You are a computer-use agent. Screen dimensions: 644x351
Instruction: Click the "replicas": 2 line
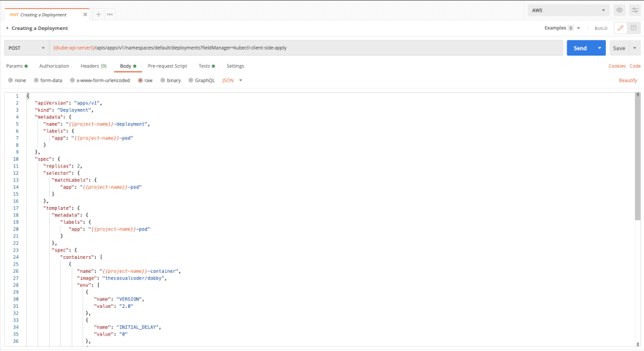pos(63,166)
